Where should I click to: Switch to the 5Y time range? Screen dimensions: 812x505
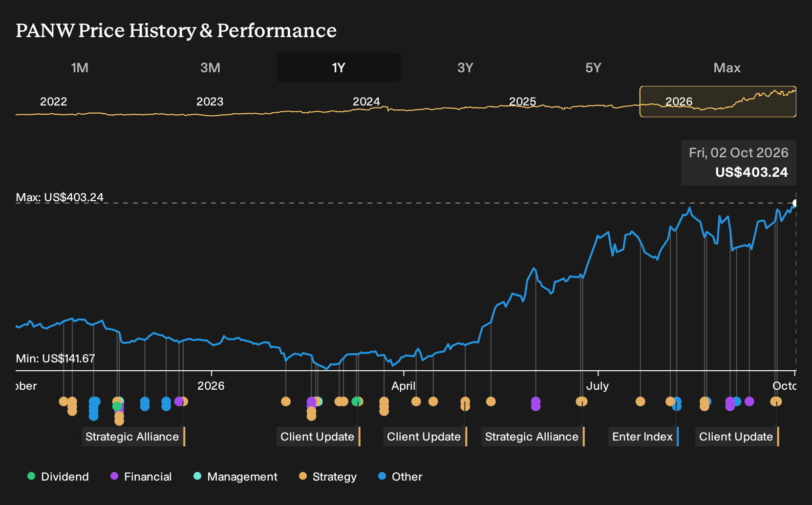[x=593, y=67]
